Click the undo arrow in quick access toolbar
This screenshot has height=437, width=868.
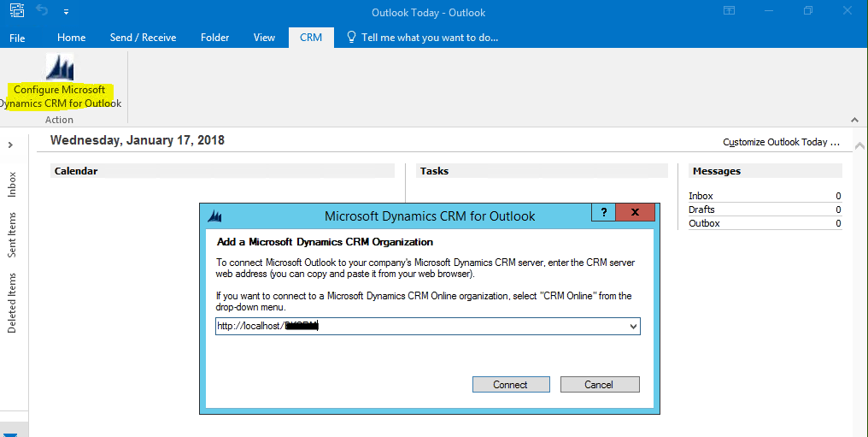42,10
